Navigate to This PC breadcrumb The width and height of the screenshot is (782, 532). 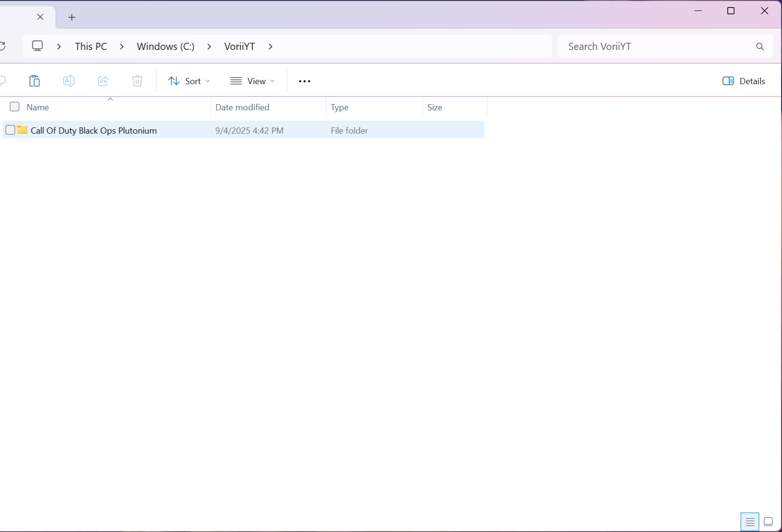point(91,47)
